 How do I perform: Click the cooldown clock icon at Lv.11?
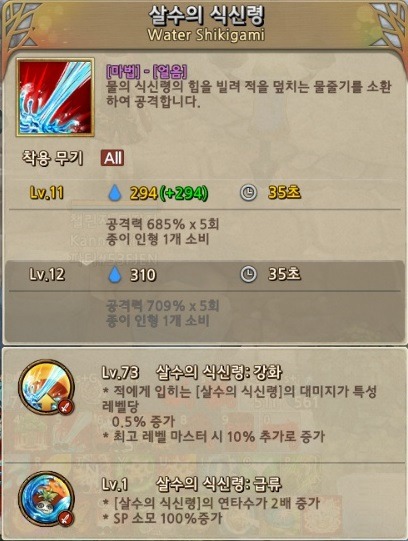click(x=248, y=193)
